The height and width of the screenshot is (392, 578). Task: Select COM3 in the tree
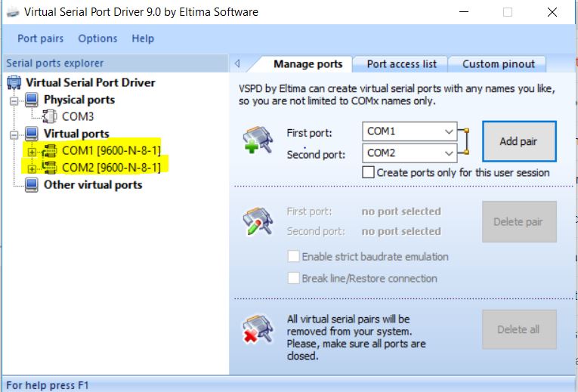click(78, 116)
